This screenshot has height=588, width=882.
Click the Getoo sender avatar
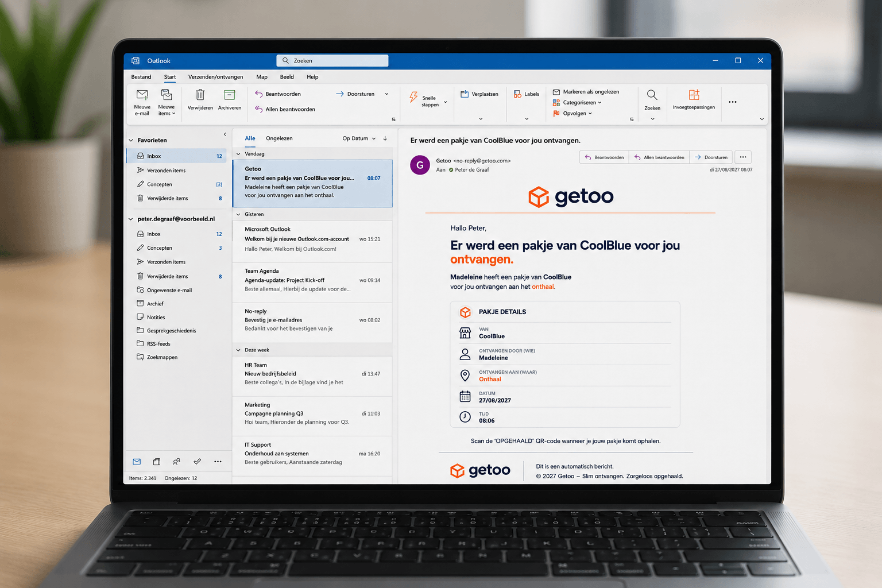(x=420, y=165)
